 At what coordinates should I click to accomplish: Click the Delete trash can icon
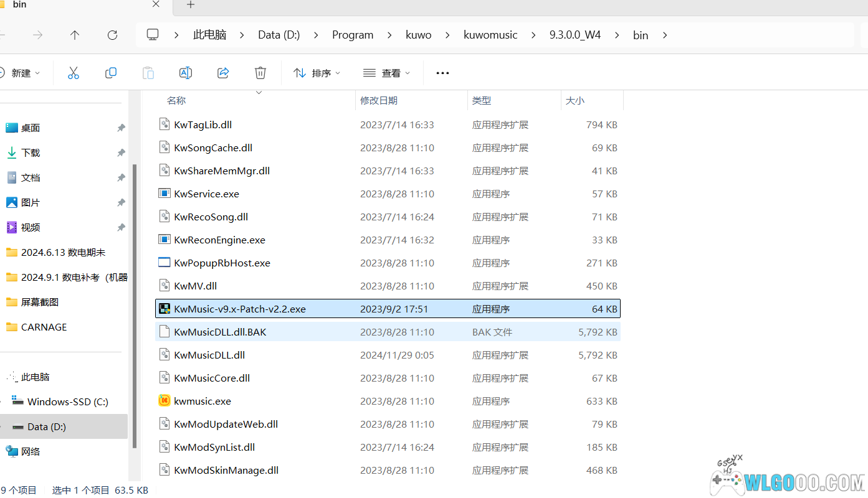coord(260,73)
